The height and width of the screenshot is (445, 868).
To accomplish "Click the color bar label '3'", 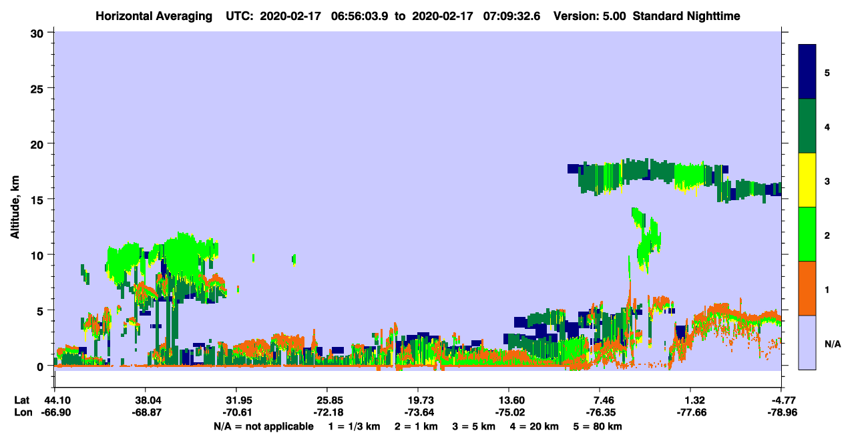I will point(827,181).
